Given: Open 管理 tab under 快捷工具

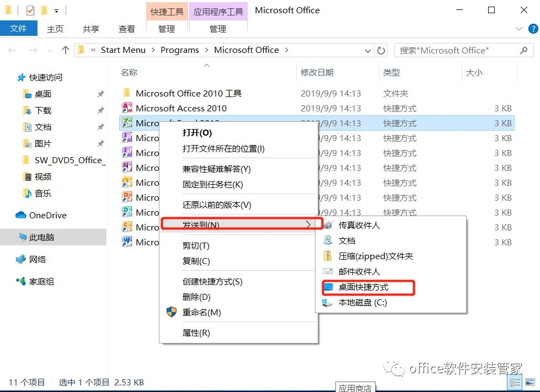Looking at the screenshot, I should tap(167, 29).
